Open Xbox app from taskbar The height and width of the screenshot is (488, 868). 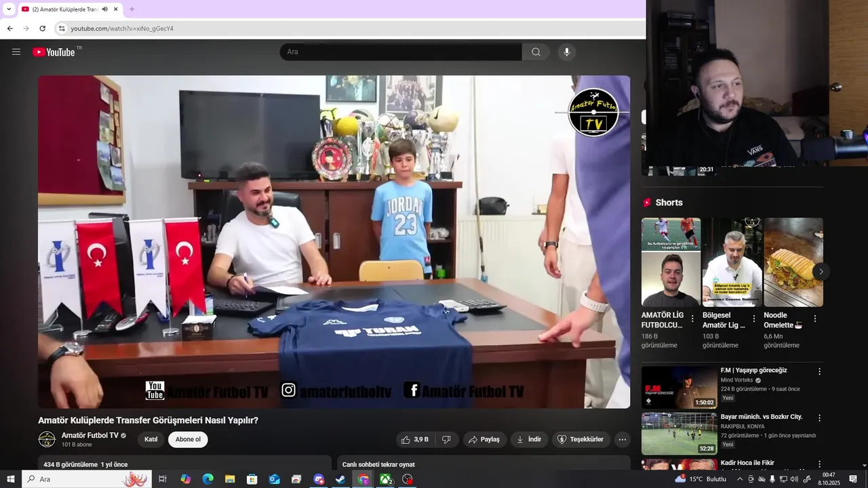[385, 479]
